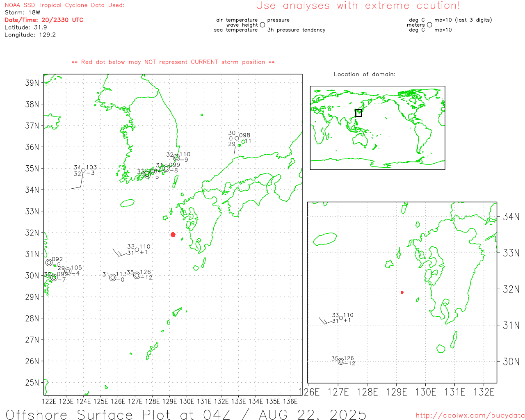Click the buoy marker reading 084 -5
The image size is (525, 420).
pyautogui.click(x=147, y=175)
